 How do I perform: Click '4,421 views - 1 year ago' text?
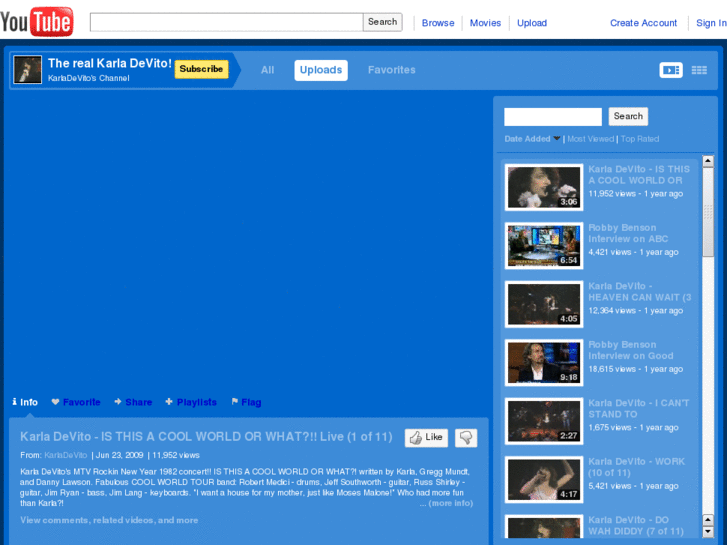coord(633,252)
